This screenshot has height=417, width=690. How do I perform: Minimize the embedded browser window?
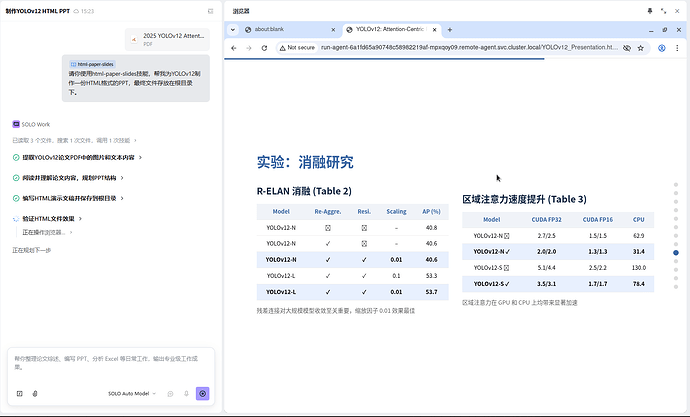pos(651,30)
